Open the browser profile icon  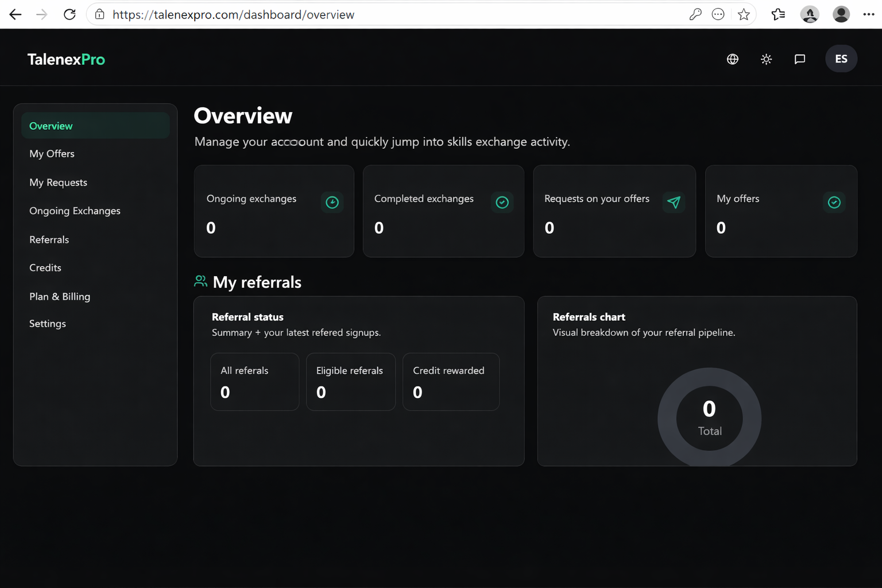(841, 14)
